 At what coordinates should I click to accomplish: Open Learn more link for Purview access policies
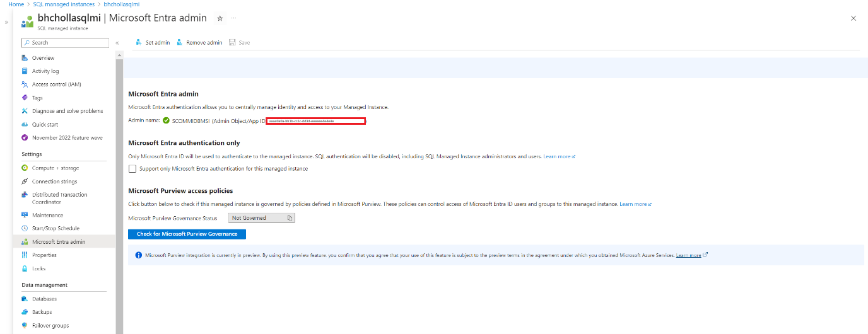pyautogui.click(x=635, y=204)
